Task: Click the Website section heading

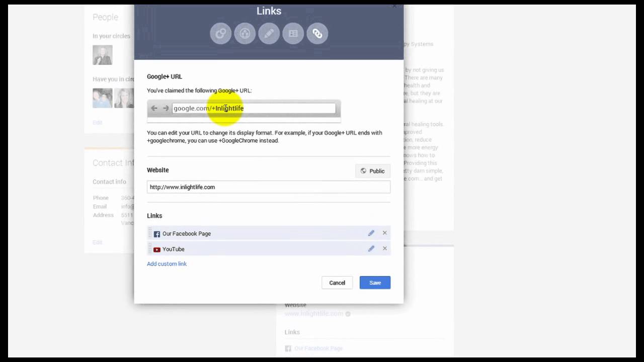Action: [158, 170]
